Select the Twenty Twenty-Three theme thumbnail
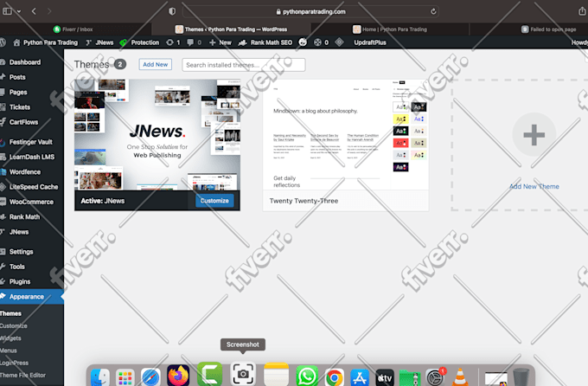The width and height of the screenshot is (588, 386). (345, 134)
